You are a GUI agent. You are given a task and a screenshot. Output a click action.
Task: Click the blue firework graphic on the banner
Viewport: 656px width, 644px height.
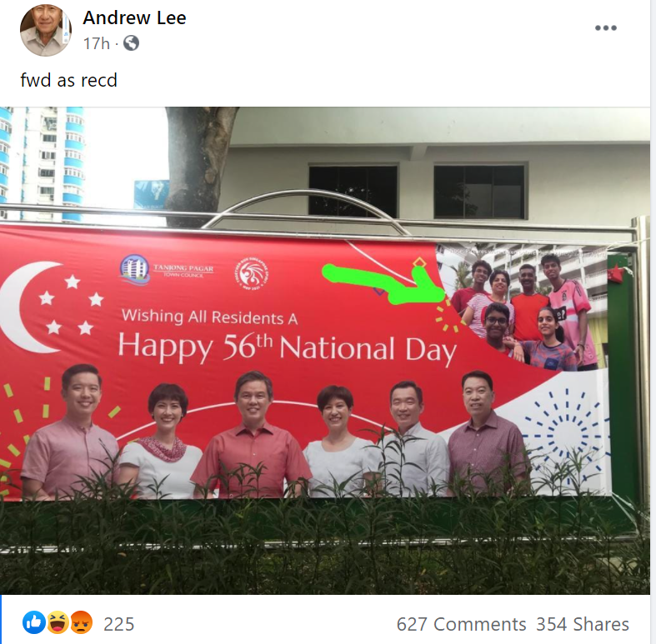tap(567, 433)
